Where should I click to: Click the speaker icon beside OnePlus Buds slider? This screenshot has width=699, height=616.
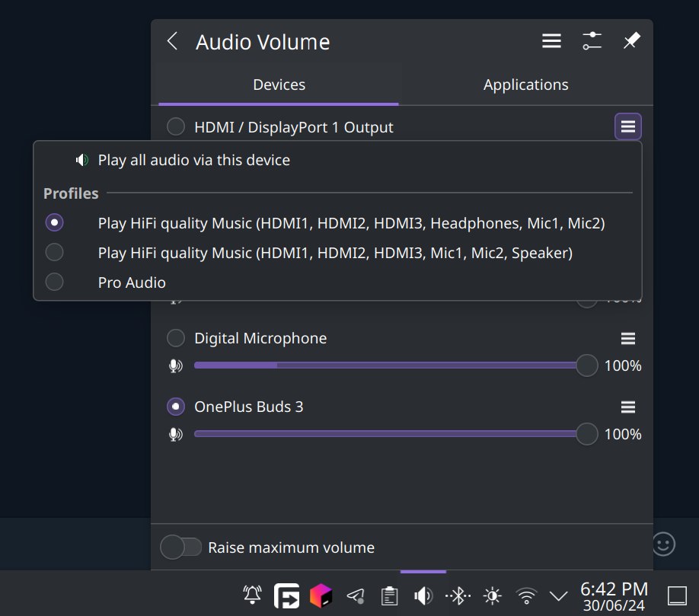(x=175, y=434)
